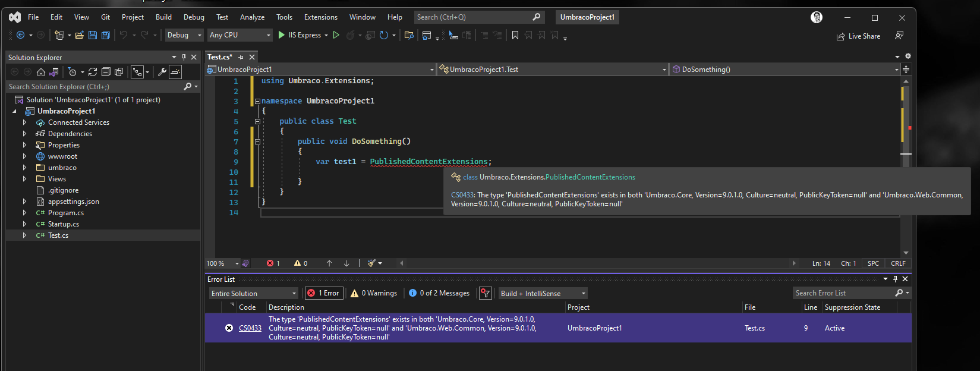Toggle the 0 of 2 Messages filter
Image resolution: width=980 pixels, height=371 pixels.
(x=439, y=293)
